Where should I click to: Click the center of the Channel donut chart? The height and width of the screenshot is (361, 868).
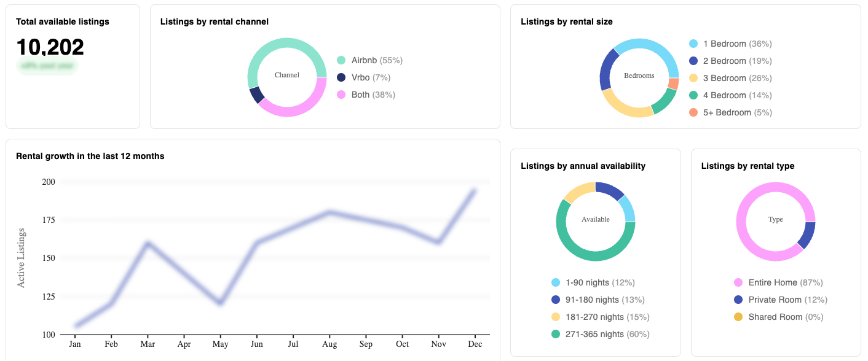click(x=287, y=76)
